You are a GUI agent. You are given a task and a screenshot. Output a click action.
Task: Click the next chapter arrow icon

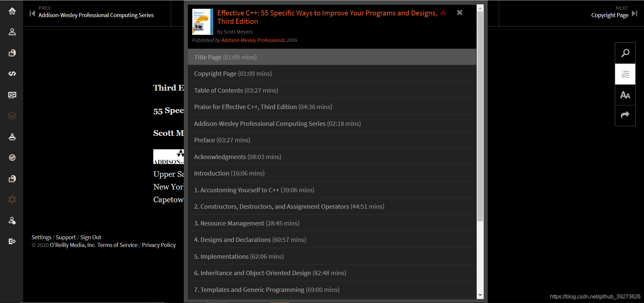coord(634,13)
